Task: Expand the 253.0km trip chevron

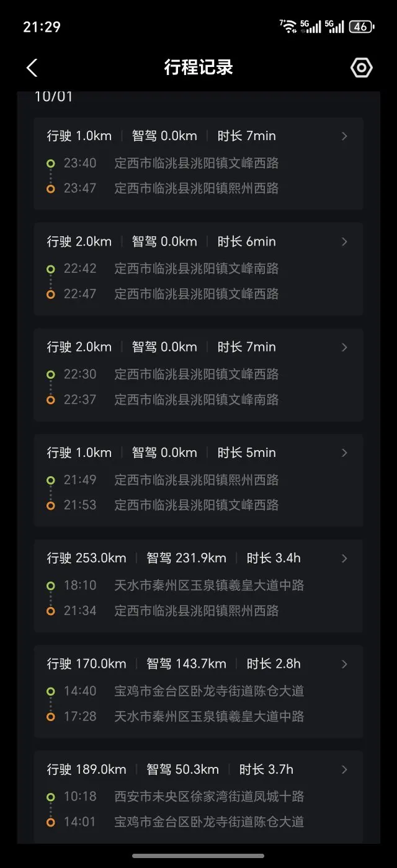Action: click(345, 559)
